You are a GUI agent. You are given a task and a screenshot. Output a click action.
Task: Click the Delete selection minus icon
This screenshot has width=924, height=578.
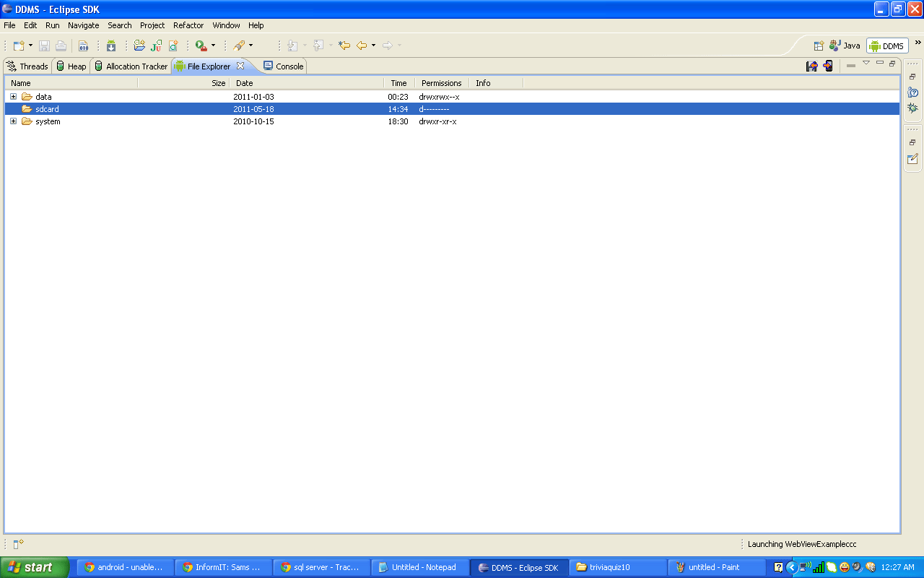click(851, 66)
